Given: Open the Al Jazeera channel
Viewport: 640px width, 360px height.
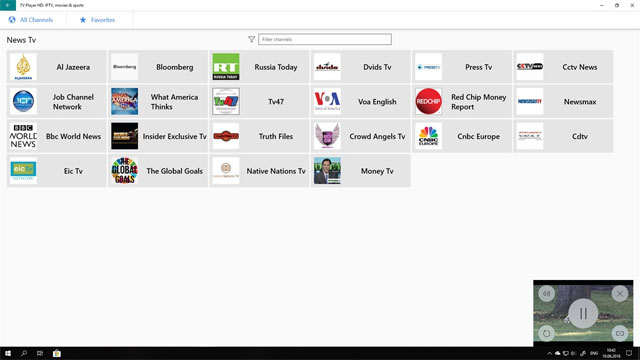Looking at the screenshot, I should tap(57, 67).
